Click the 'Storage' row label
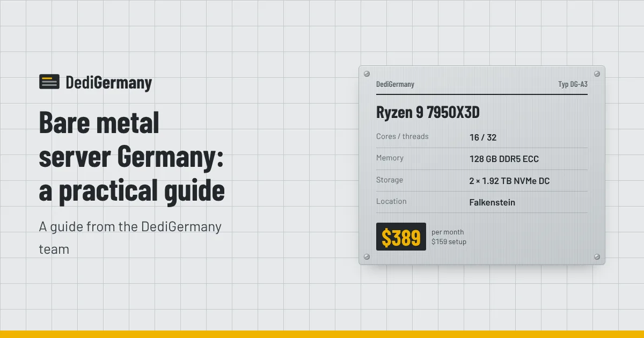The height and width of the screenshot is (338, 644). (390, 180)
